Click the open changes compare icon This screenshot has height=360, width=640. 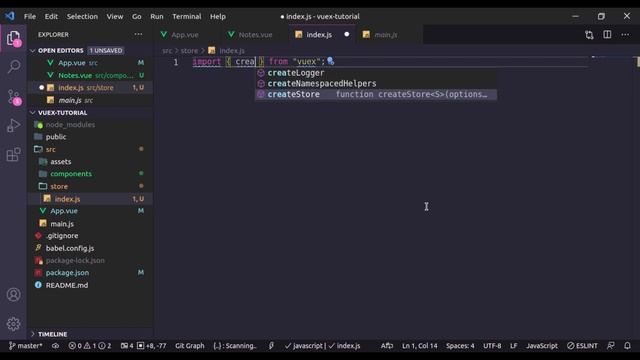point(589,35)
